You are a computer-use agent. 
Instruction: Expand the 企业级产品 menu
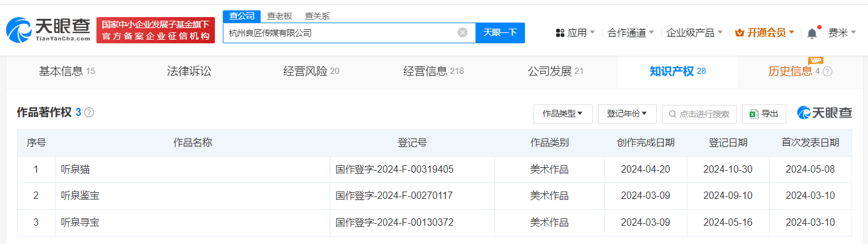tap(695, 33)
